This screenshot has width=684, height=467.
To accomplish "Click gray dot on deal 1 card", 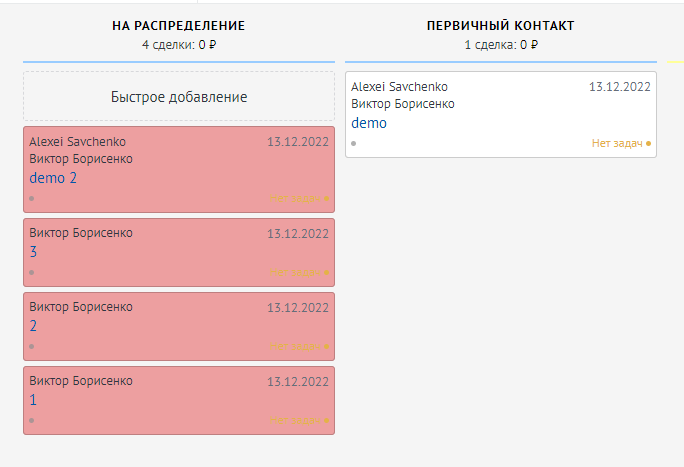I will click(32, 420).
